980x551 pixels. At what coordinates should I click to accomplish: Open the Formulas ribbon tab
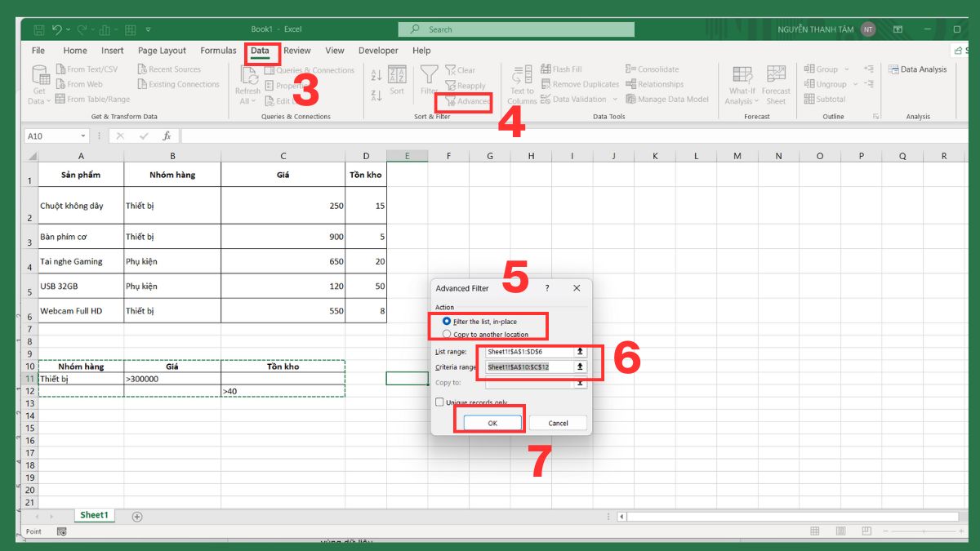(x=218, y=51)
